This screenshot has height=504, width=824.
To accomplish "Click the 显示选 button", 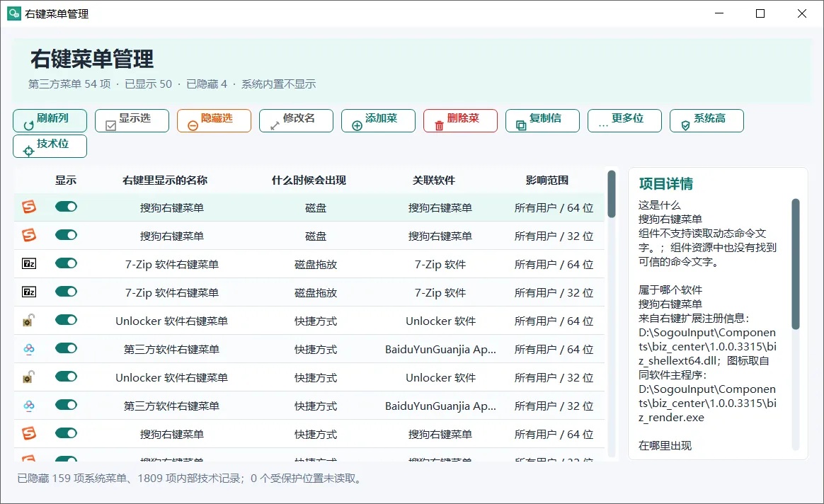I will pos(132,121).
